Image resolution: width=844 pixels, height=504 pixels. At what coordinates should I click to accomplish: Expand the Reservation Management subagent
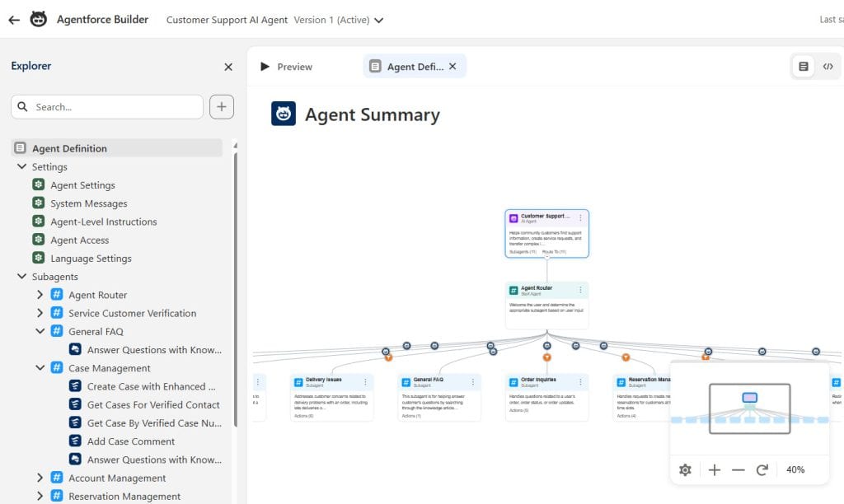[x=40, y=496]
